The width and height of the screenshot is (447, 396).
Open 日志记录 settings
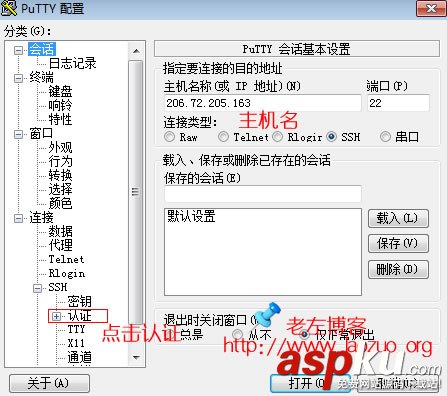pos(72,63)
